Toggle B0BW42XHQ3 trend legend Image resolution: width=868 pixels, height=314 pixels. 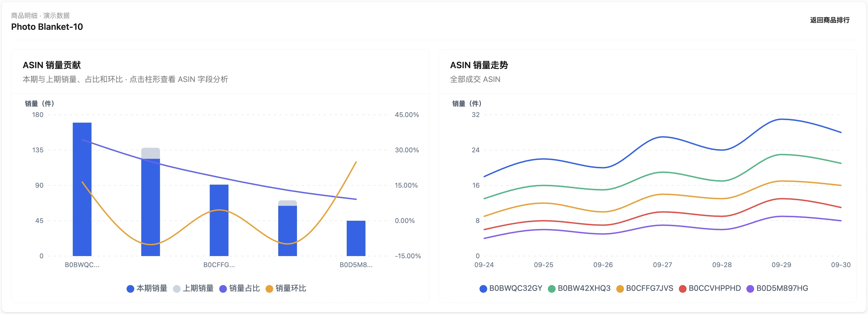[579, 288]
